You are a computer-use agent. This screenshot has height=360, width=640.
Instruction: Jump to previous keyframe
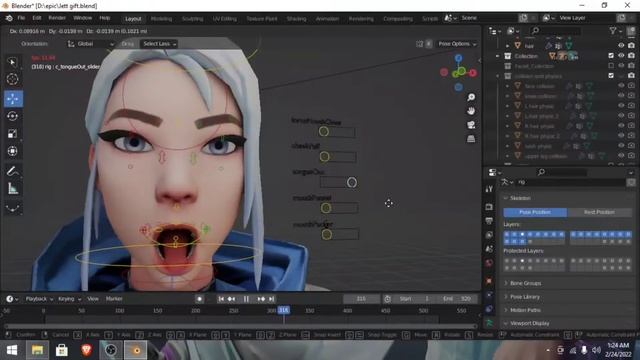pos(231,299)
